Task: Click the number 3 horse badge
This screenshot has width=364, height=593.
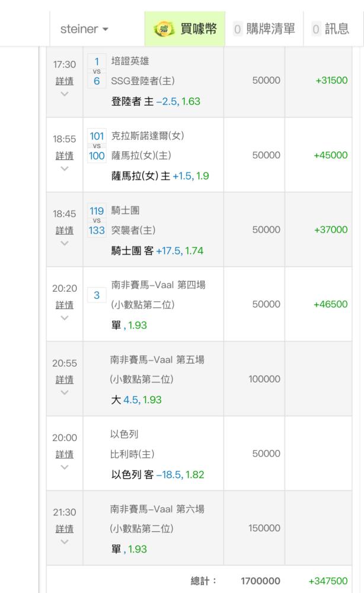Action: [97, 295]
